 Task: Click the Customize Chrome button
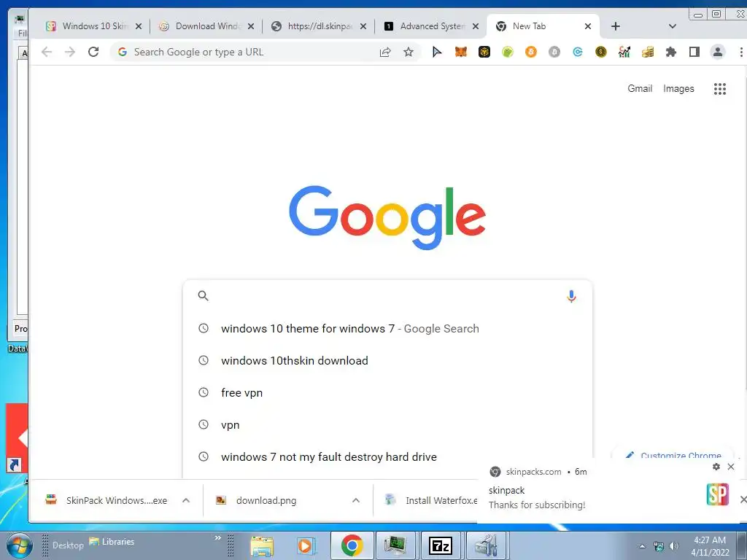click(x=673, y=455)
